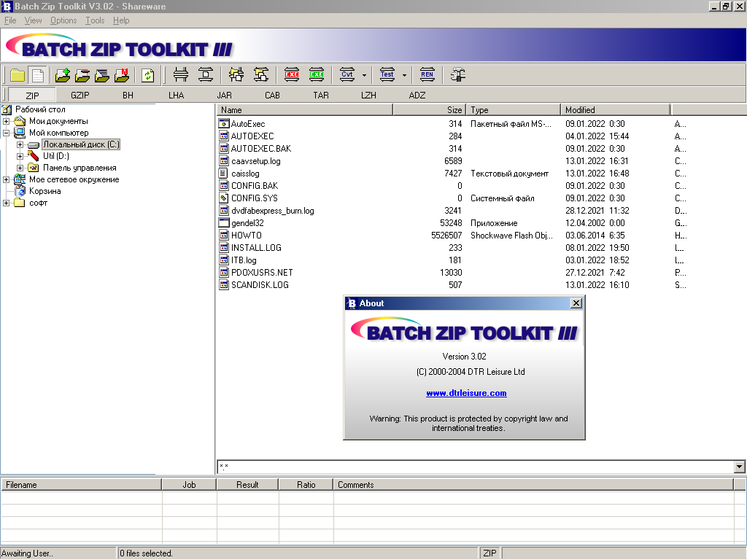Click the REN rename toolbar icon
Image resolution: width=747 pixels, height=560 pixels.
click(x=427, y=74)
